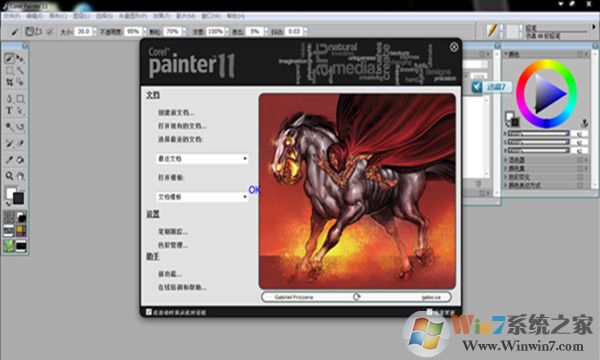Open the 选择 Select menu
600x360 pixels.
click(x=104, y=16)
